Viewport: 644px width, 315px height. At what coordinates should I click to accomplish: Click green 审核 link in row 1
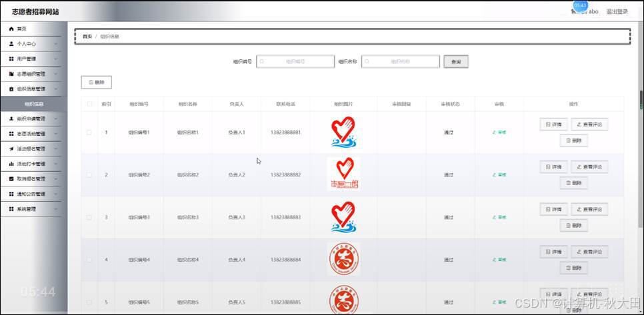[499, 133]
